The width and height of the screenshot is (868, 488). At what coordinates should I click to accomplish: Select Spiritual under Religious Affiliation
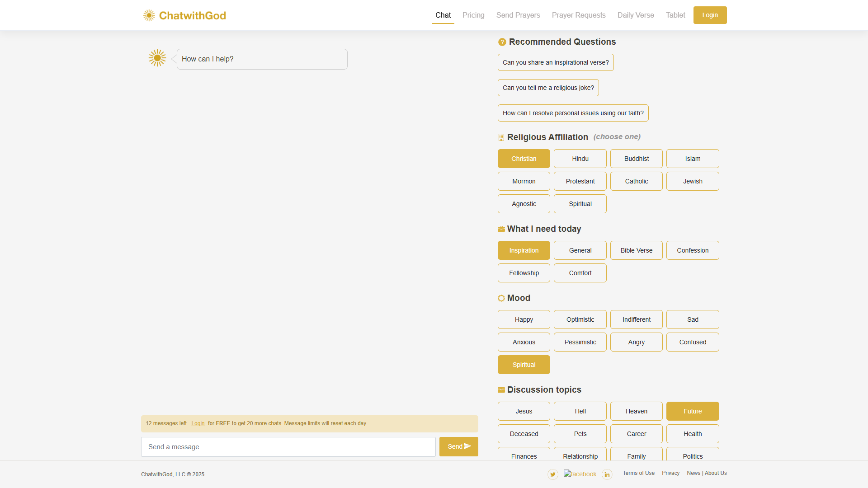(580, 204)
